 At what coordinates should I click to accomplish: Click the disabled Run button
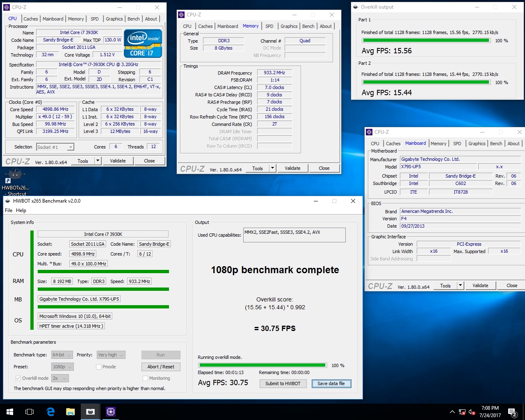click(x=161, y=355)
